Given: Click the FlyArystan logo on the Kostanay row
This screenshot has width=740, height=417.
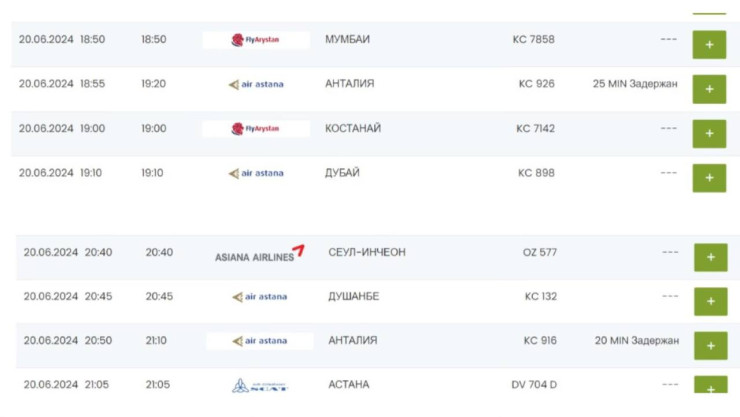Looking at the screenshot, I should [x=256, y=128].
